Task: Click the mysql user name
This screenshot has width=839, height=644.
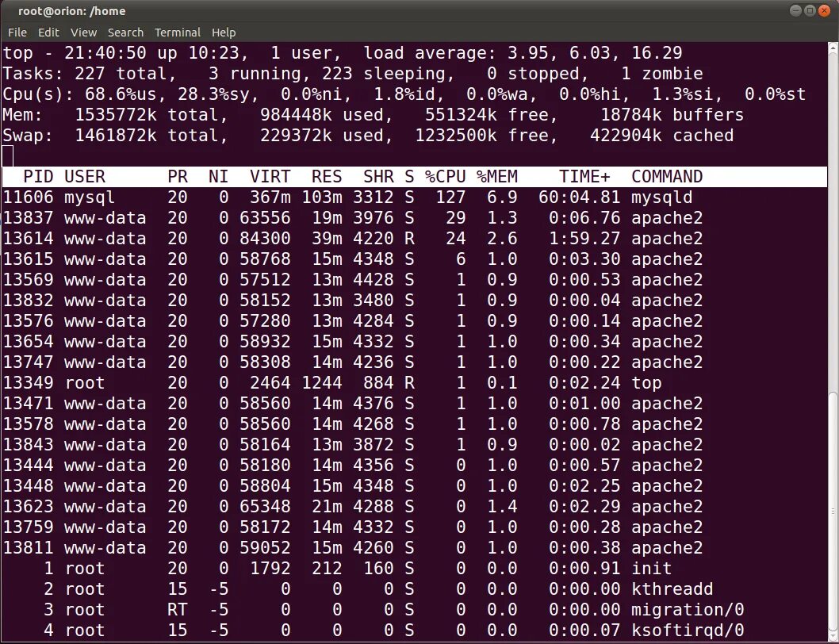Action: (x=90, y=197)
